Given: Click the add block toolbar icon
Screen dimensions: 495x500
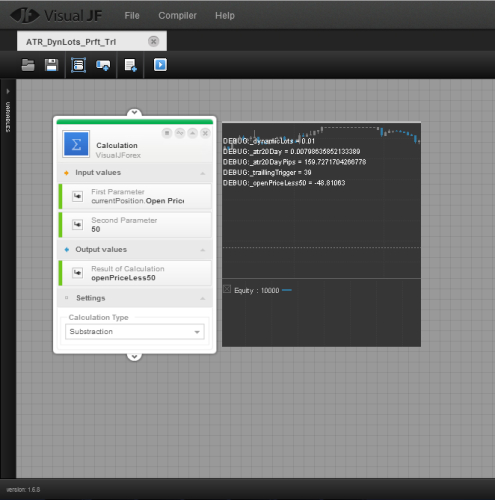Looking at the screenshot, I should click(78, 65).
